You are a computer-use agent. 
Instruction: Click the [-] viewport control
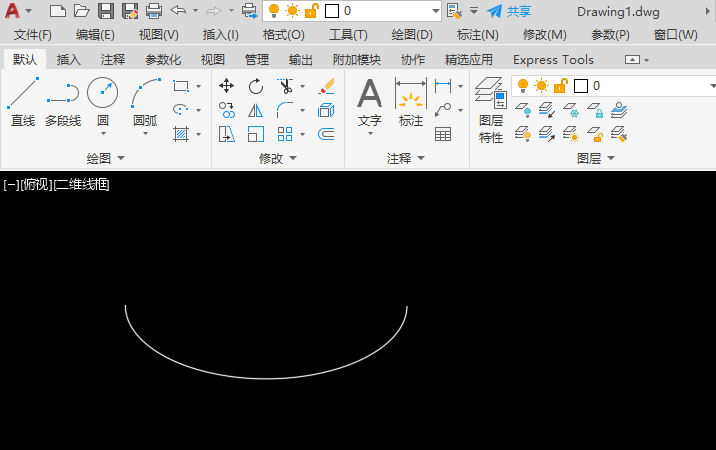pos(11,185)
